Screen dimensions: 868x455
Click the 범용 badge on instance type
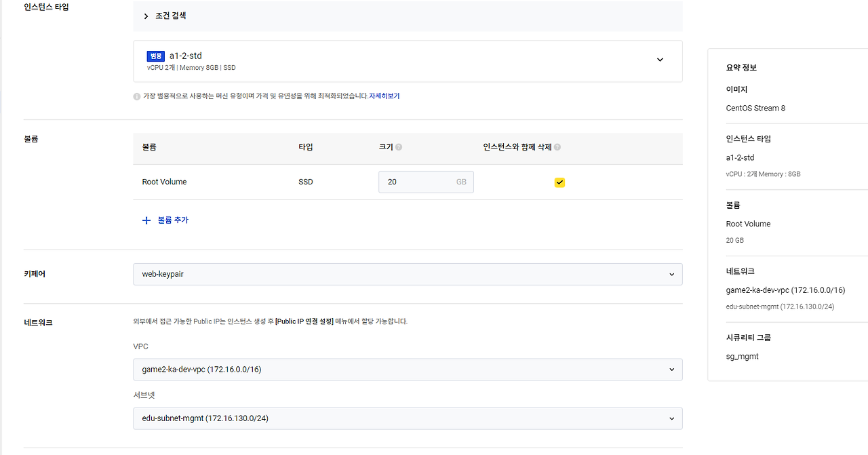(156, 56)
